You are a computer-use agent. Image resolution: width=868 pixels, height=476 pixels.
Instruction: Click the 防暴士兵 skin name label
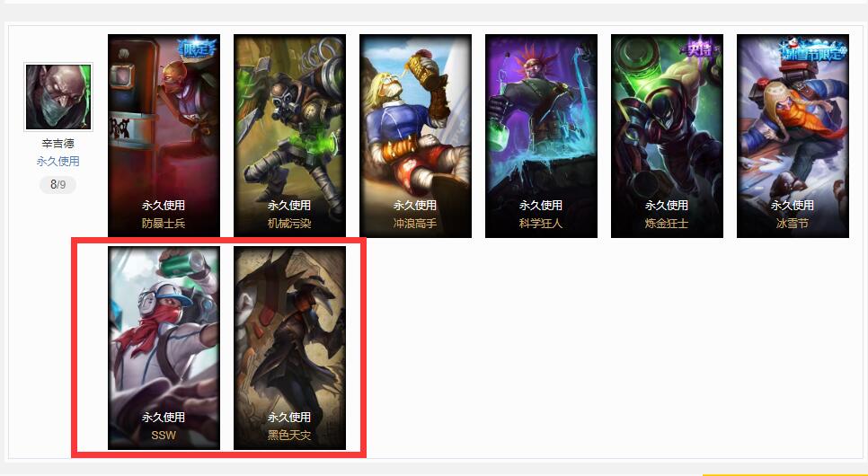[164, 224]
